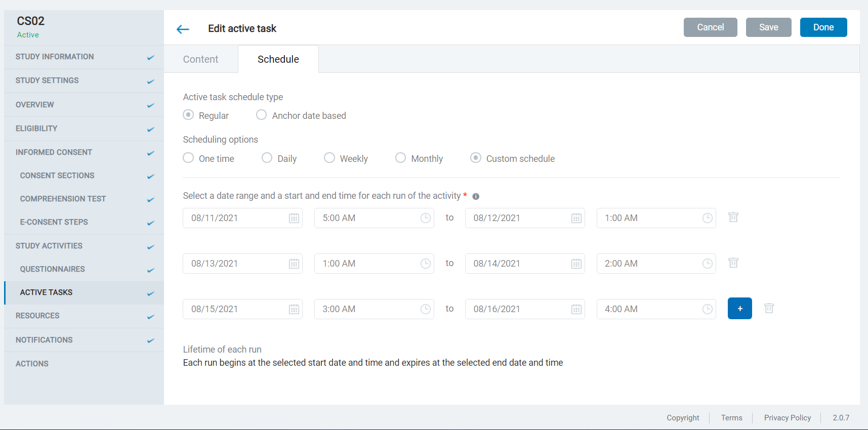Click the 08/13/2021 start date field
Image resolution: width=868 pixels, height=430 pixels.
pos(242,264)
